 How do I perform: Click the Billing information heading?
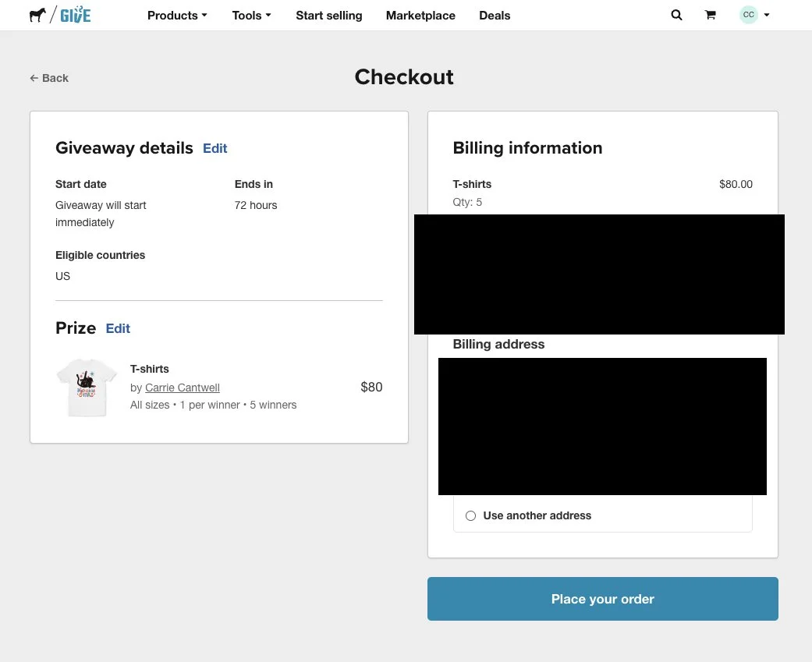(x=528, y=148)
